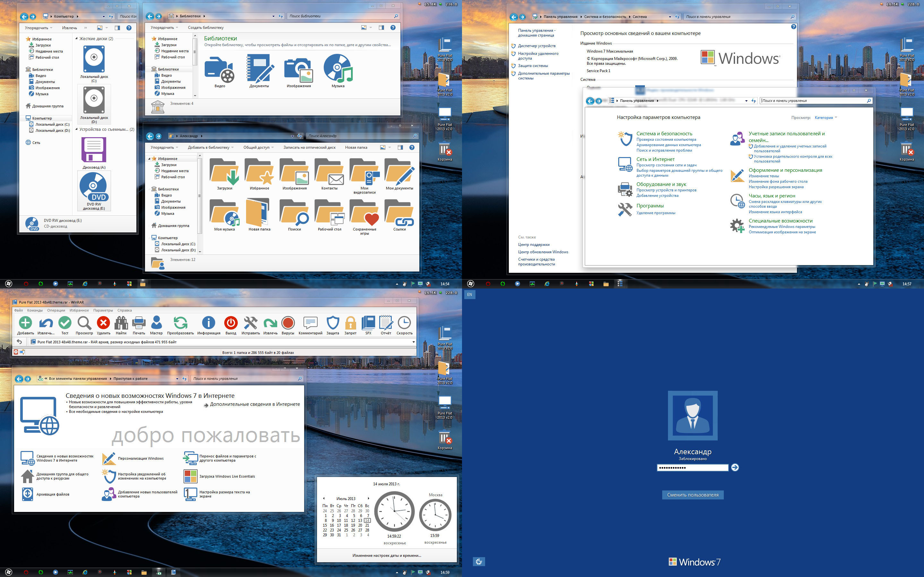This screenshot has width=924, height=577.
Task: Expand the Упорядочить menu in Computer window
Action: tap(36, 28)
